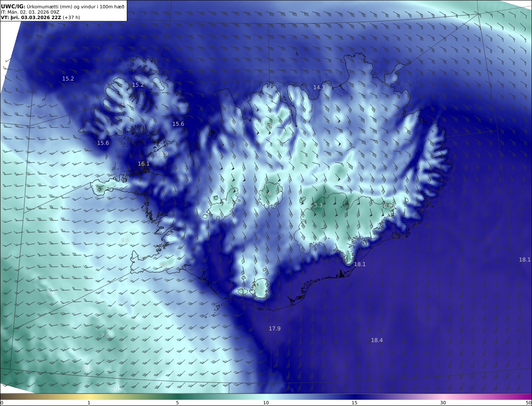Click the IT initialization time line
The image size is (532, 406).
click(x=30, y=12)
